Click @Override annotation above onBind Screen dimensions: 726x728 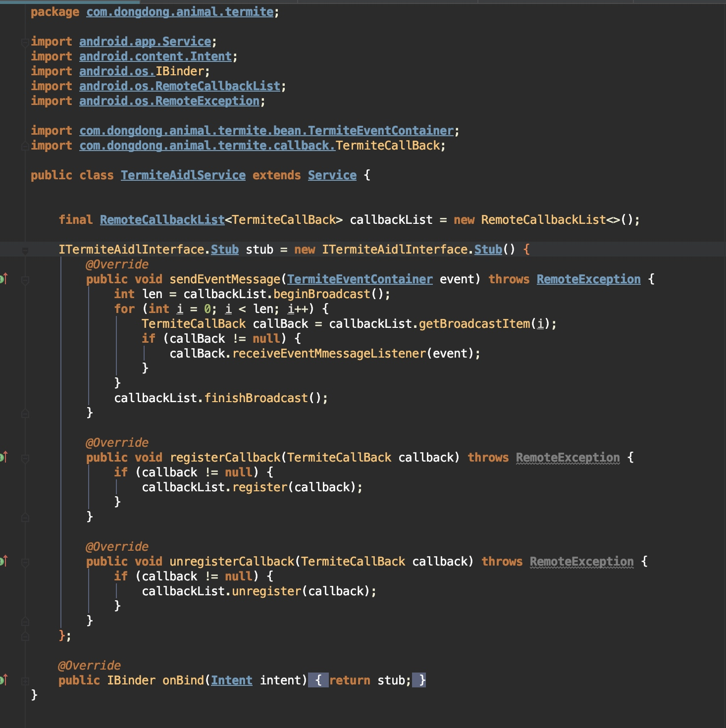(x=90, y=666)
